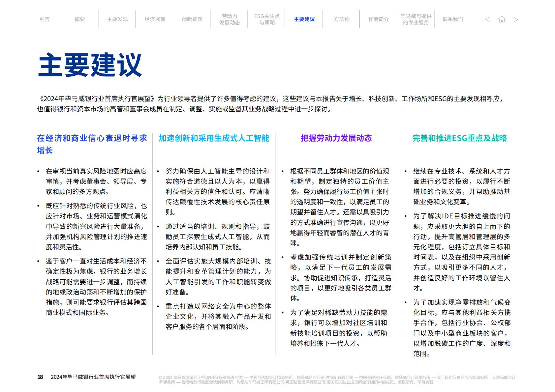Click the 主要建议 page title

click(x=90, y=65)
